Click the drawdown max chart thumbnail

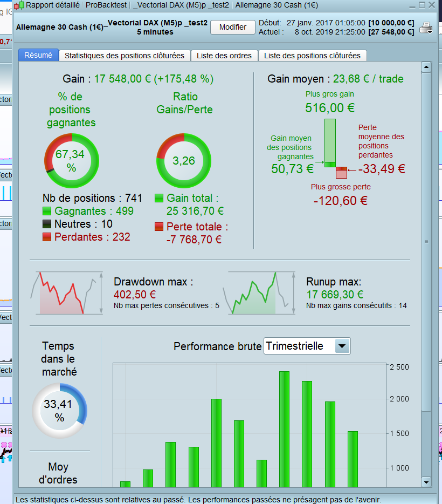click(x=67, y=293)
